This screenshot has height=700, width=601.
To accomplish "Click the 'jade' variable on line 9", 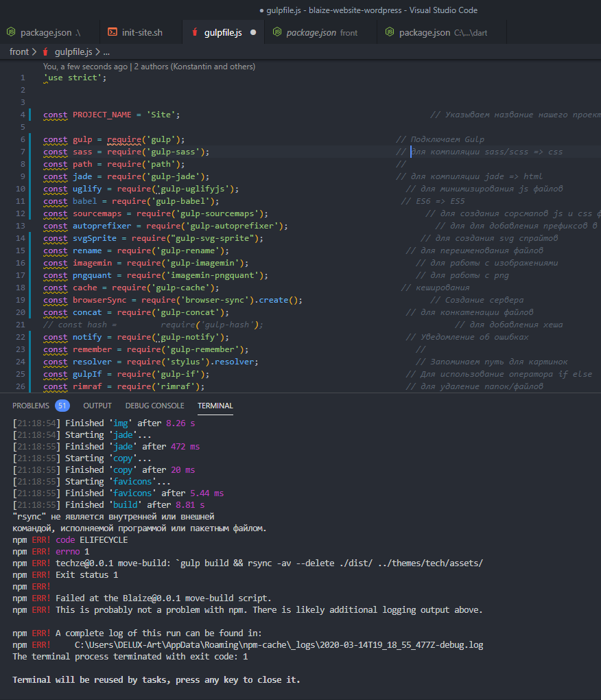I will click(82, 176).
